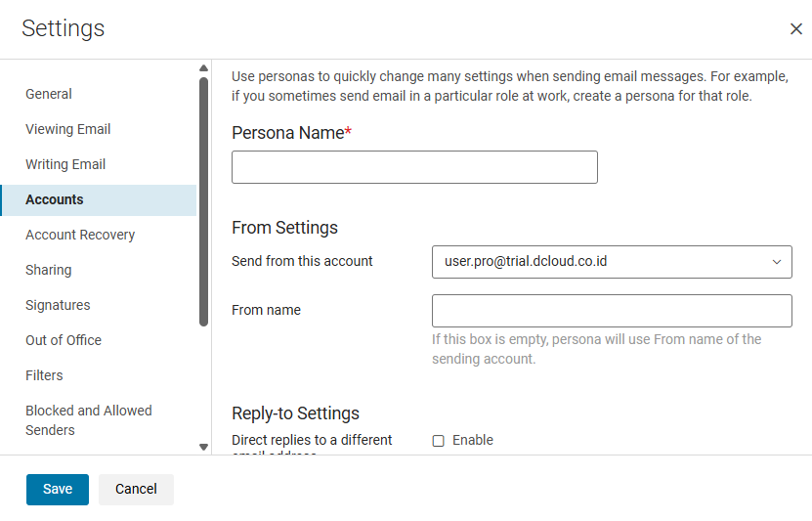Select Filters in the sidebar
Image resolution: width=812 pixels, height=521 pixels.
click(x=44, y=375)
